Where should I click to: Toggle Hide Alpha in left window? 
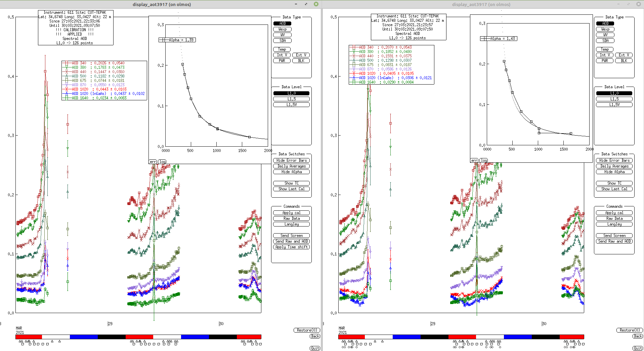pos(291,172)
